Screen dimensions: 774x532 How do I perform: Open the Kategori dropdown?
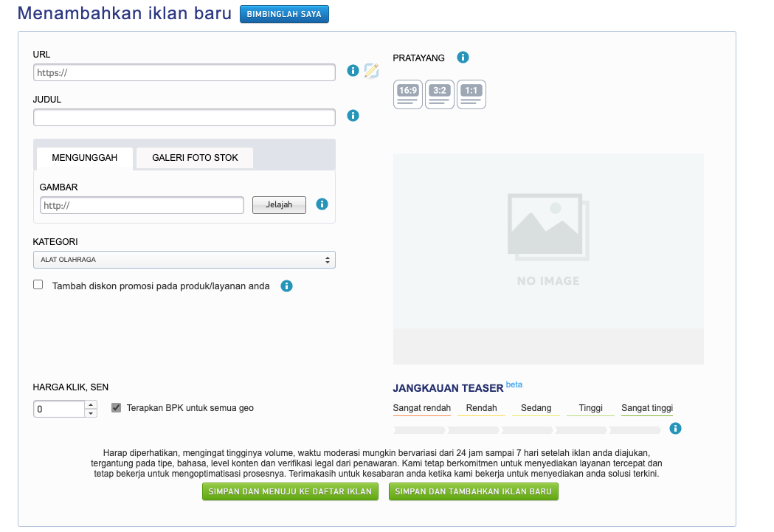point(184,260)
